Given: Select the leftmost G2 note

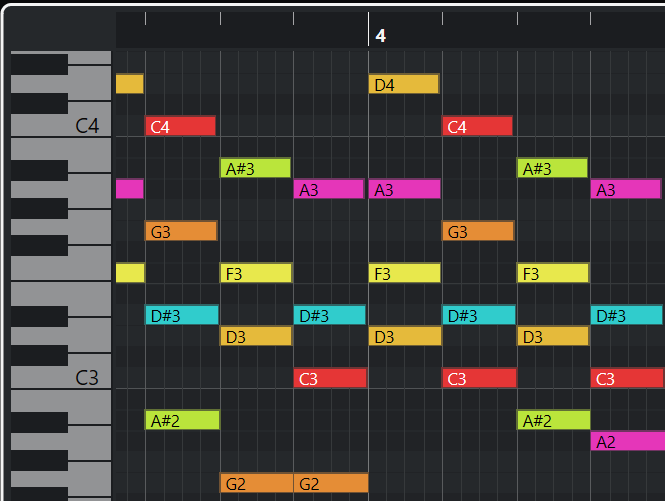Looking at the screenshot, I should coord(256,484).
